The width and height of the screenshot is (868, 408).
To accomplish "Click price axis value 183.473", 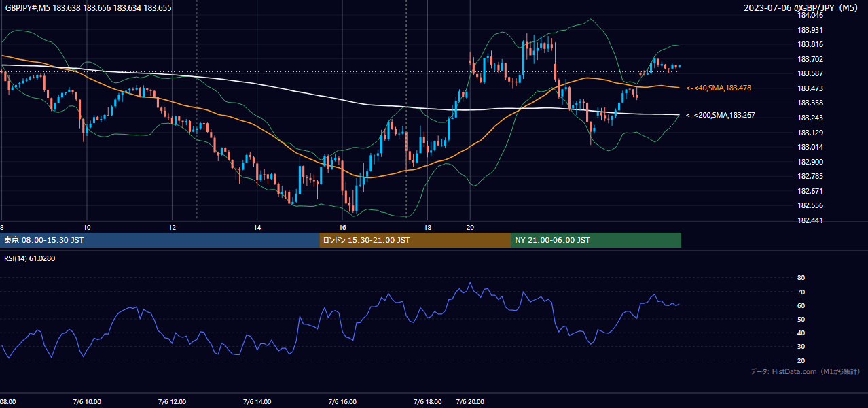I will [810, 88].
